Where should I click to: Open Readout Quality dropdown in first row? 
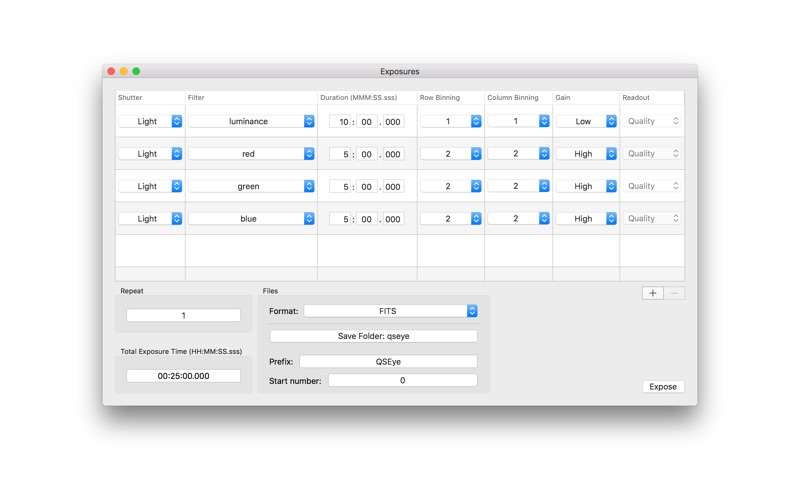coord(653,121)
